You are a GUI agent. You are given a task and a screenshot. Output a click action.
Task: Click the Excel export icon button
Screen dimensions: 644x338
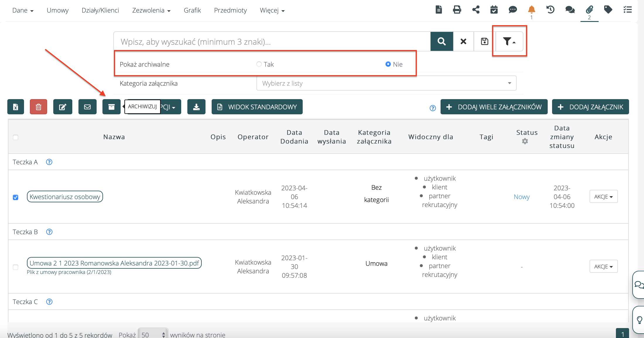tap(16, 107)
